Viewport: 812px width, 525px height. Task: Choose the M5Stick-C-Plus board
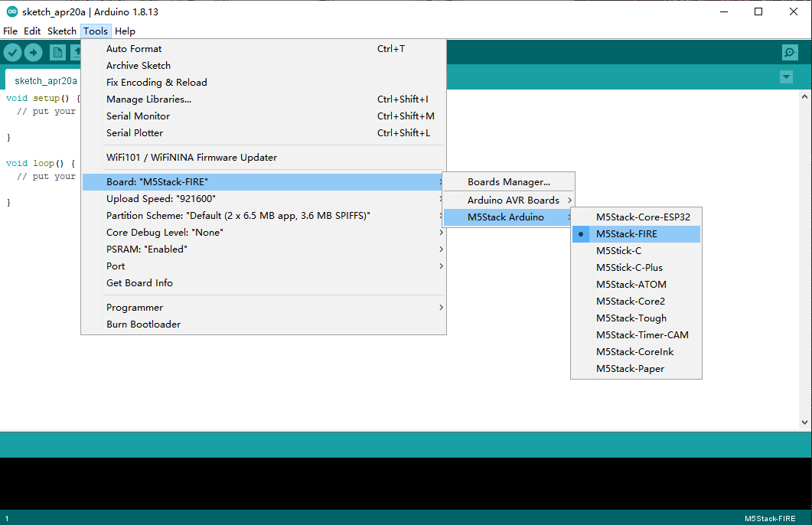click(636, 268)
